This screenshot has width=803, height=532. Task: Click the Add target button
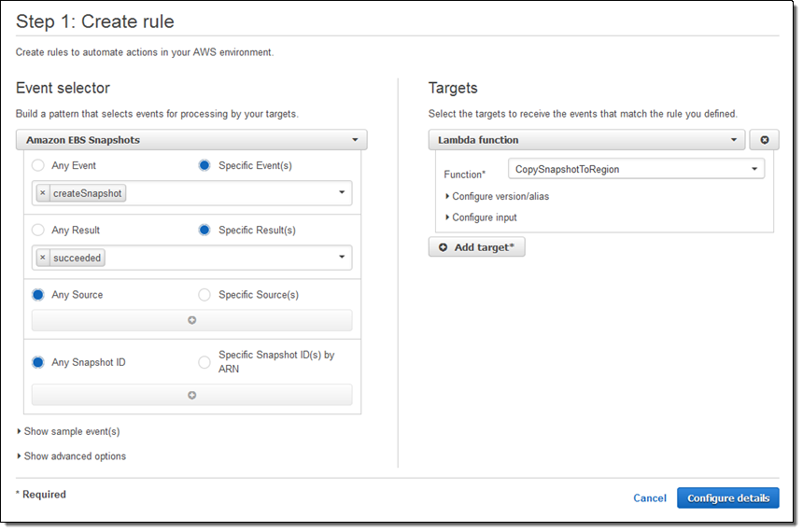[x=477, y=247]
